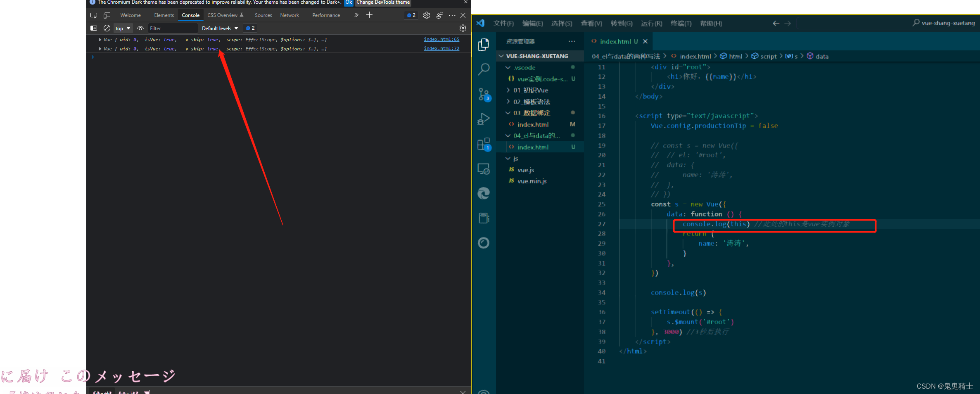Click explorer panel three-dot more actions
Viewport: 980px width, 394px height.
click(x=572, y=41)
